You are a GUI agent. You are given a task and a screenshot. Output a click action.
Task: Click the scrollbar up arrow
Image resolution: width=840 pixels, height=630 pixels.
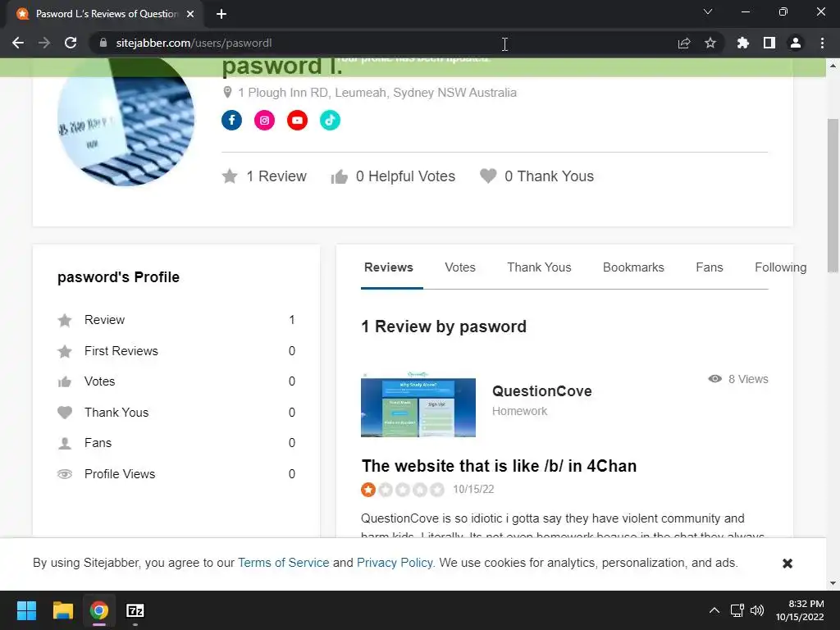point(833,66)
